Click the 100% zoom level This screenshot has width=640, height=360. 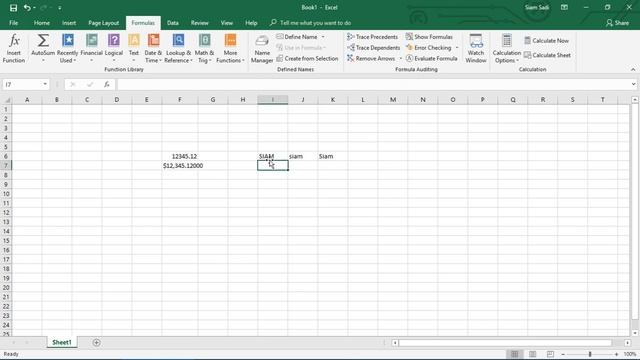click(x=630, y=354)
